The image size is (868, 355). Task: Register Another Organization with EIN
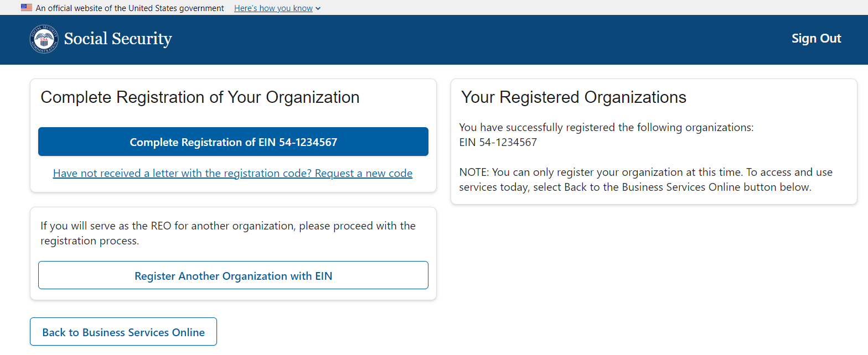[x=233, y=275]
